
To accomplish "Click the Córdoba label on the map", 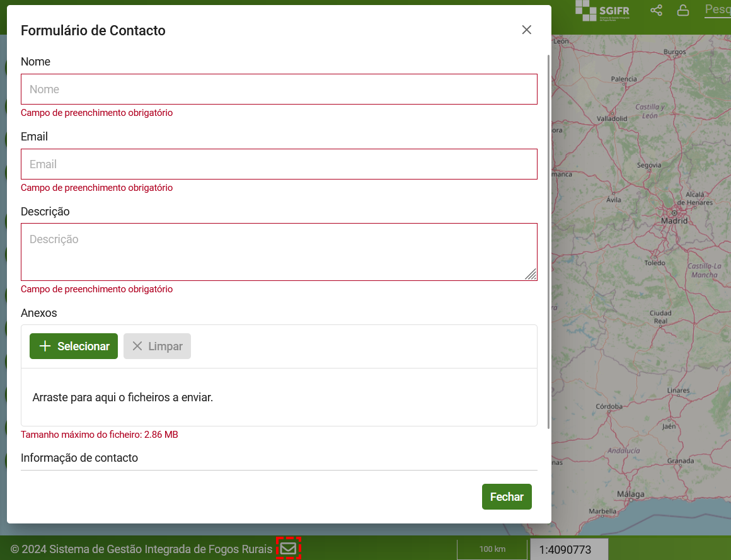I will (609, 406).
